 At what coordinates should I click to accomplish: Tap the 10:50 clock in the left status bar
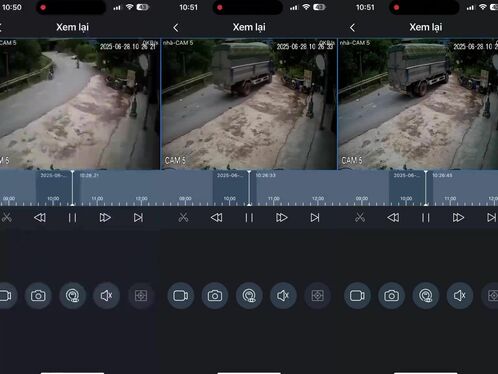(x=12, y=7)
